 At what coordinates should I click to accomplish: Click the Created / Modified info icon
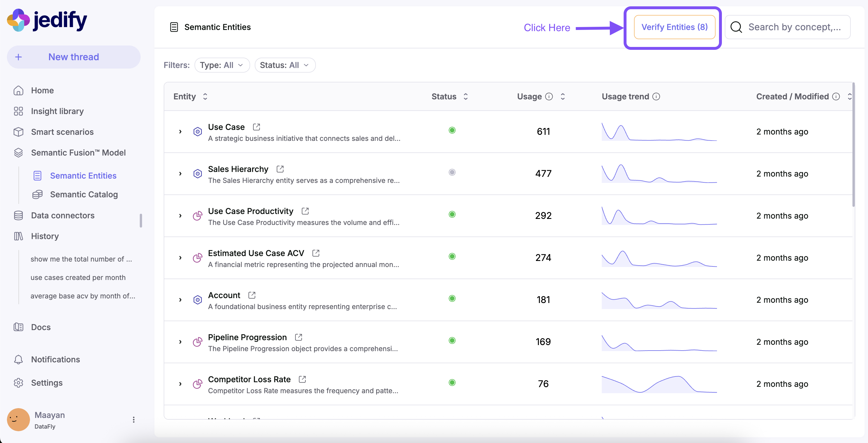[x=836, y=97]
